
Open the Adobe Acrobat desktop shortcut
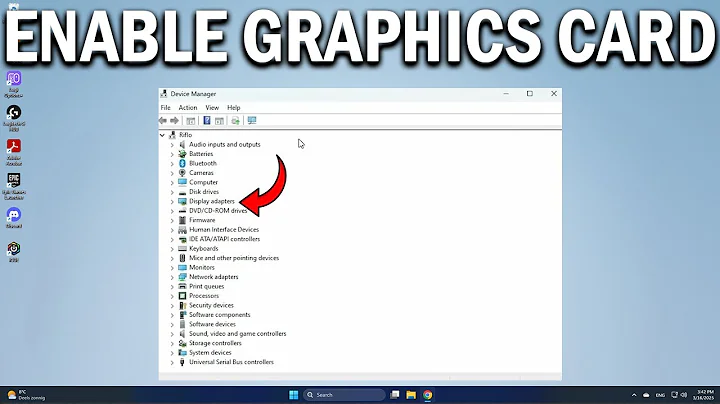(x=14, y=152)
